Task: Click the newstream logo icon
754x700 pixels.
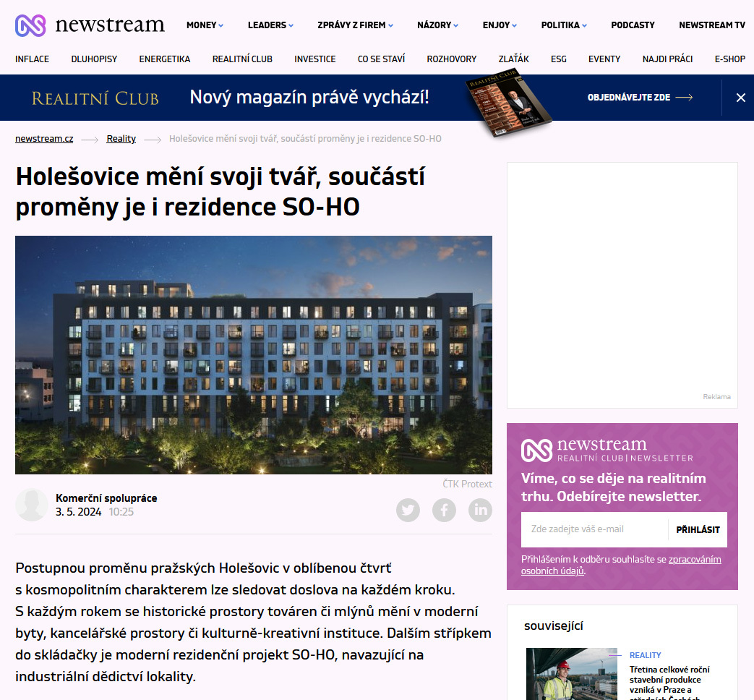Action: coord(30,25)
